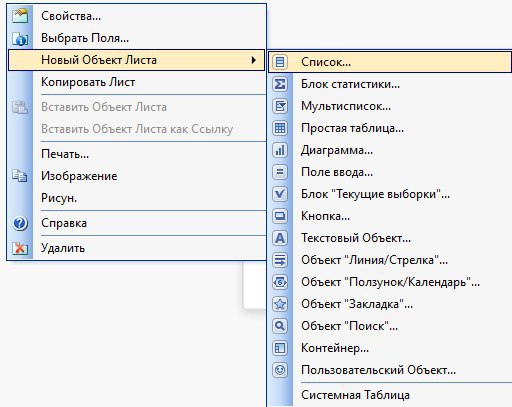Click the Удалить red X icon
Screen dimensions: 512x407
point(20,248)
